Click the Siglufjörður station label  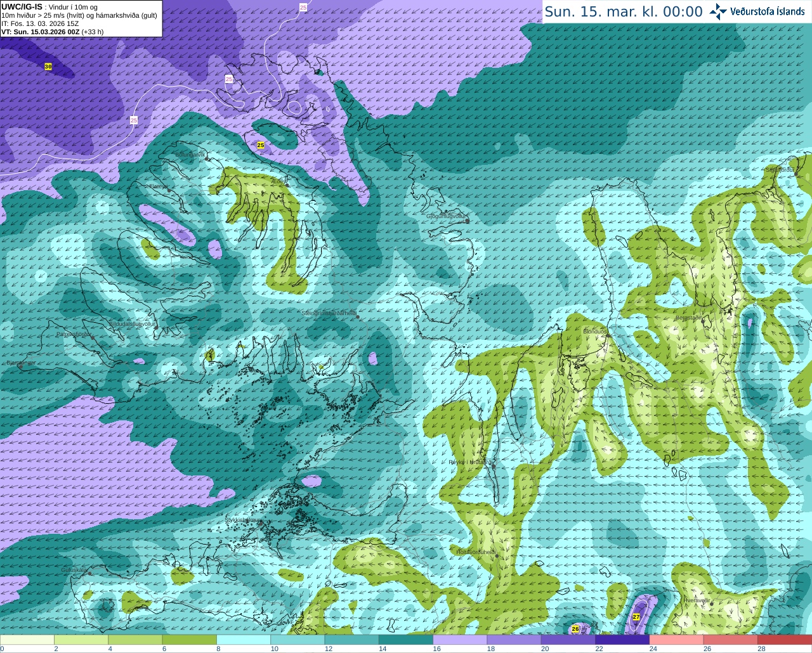[x=780, y=170]
